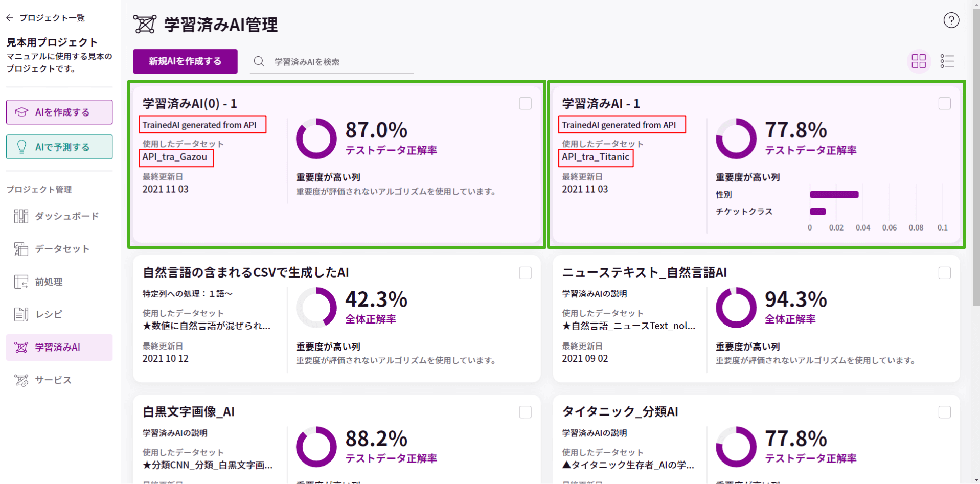This screenshot has width=980, height=484.
Task: Click the データセット sidebar icon
Action: pyautogui.click(x=21, y=249)
